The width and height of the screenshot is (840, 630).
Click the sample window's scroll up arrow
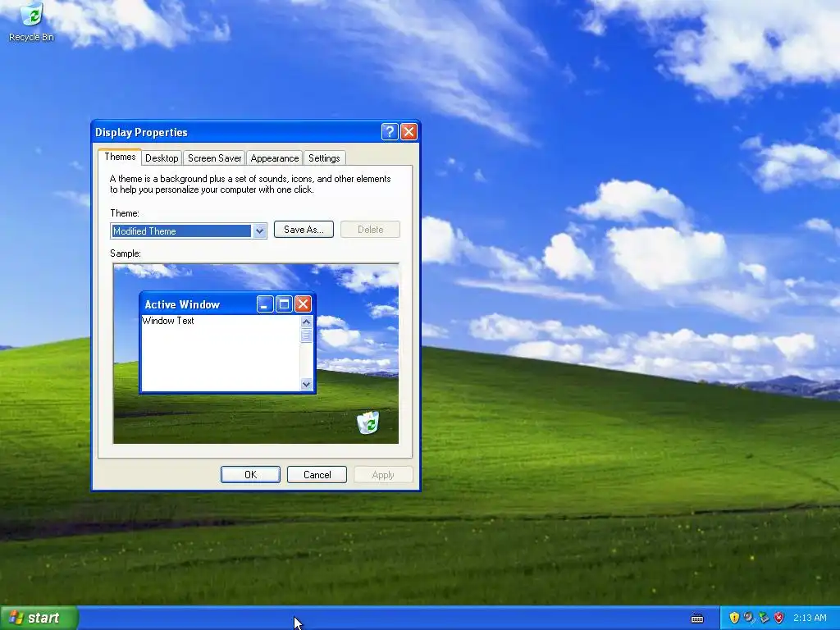tap(307, 322)
